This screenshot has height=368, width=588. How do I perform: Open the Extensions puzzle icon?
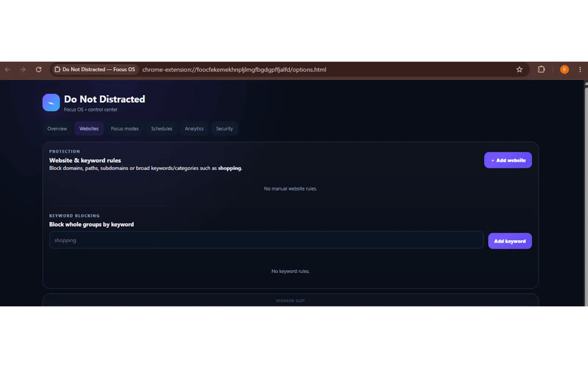point(541,69)
